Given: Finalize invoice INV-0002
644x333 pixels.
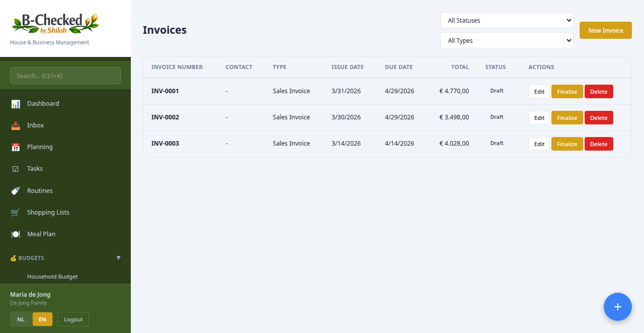Looking at the screenshot, I should click(x=567, y=117).
